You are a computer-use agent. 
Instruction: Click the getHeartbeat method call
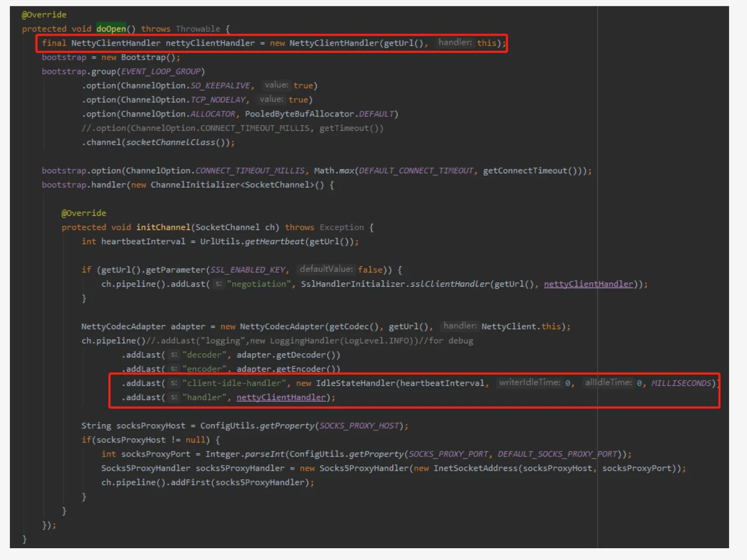click(x=274, y=242)
